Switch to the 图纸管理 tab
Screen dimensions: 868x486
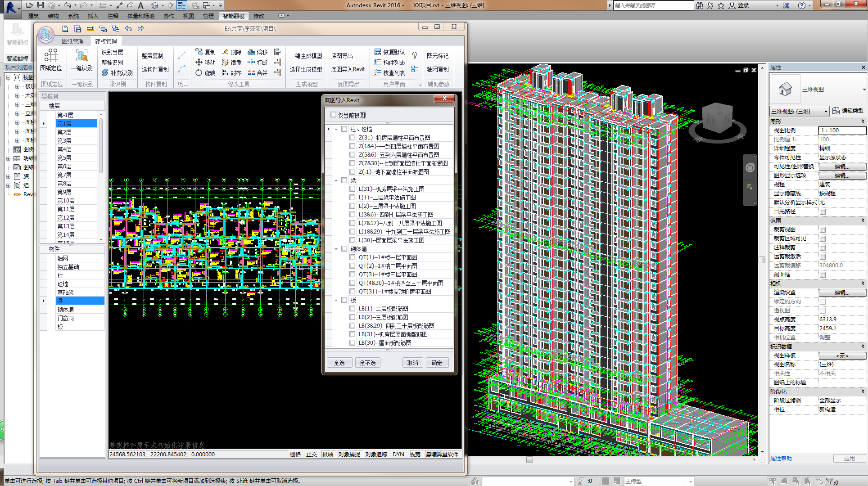pyautogui.click(x=72, y=41)
